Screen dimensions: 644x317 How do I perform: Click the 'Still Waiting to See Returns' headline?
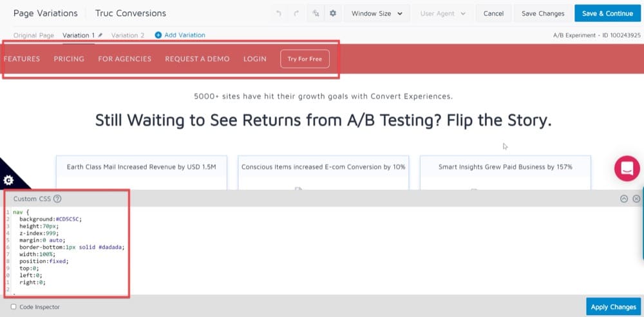point(323,120)
